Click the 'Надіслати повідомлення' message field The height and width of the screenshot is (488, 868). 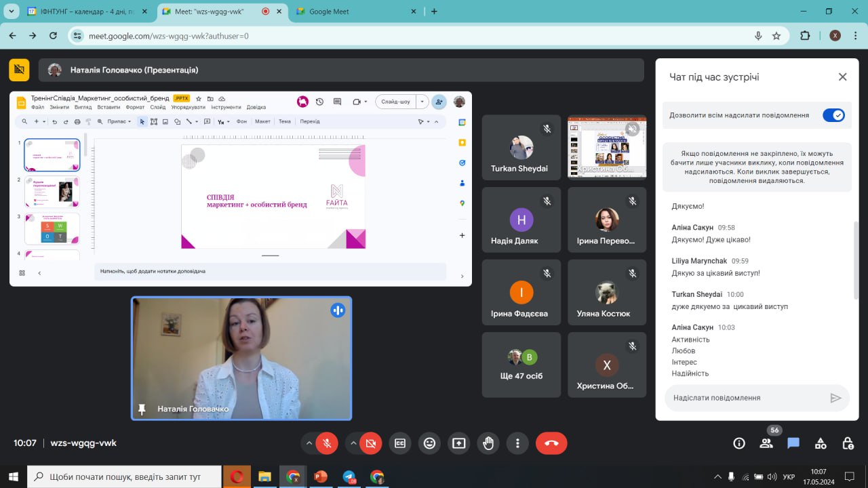point(746,398)
